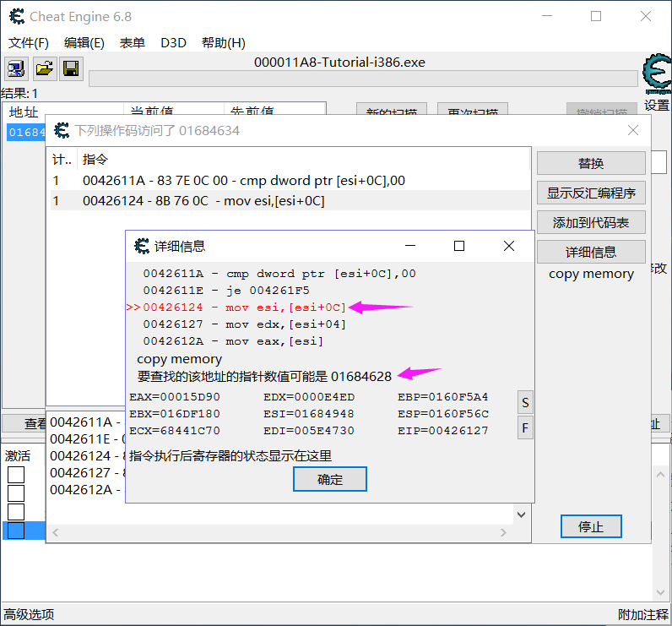Click the S button beside registers
Screen dimensions: 672x626
[x=525, y=403]
